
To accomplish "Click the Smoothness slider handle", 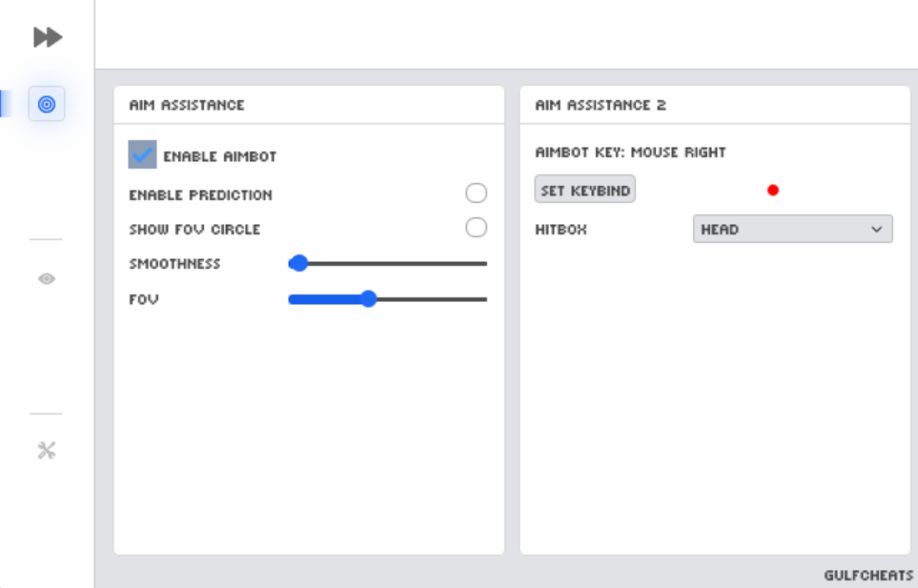I will point(298,264).
